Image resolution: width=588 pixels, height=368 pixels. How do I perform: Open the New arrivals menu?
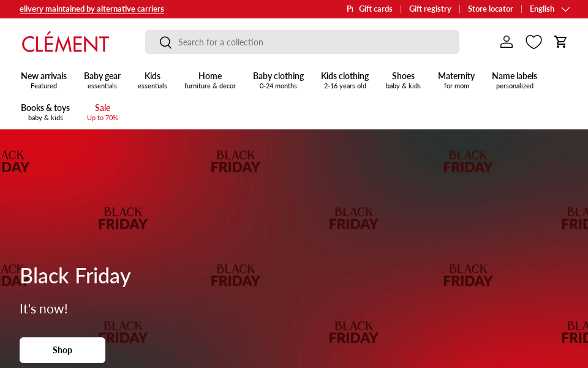[x=43, y=80]
